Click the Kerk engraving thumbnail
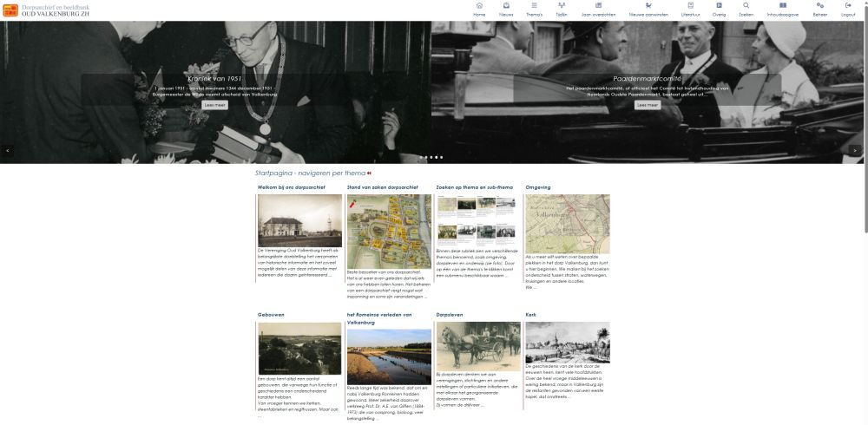Screen dimensions: 868x425 tap(568, 343)
